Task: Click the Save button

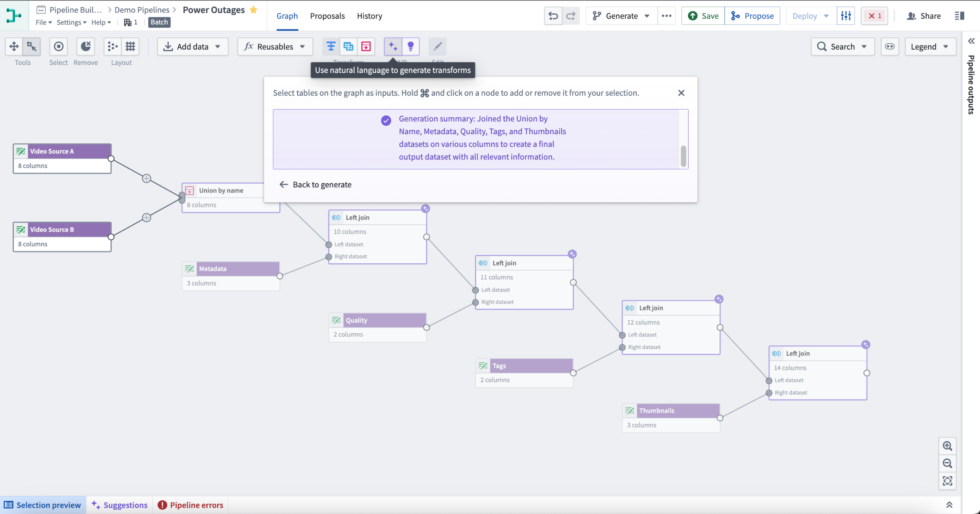Action: (704, 15)
